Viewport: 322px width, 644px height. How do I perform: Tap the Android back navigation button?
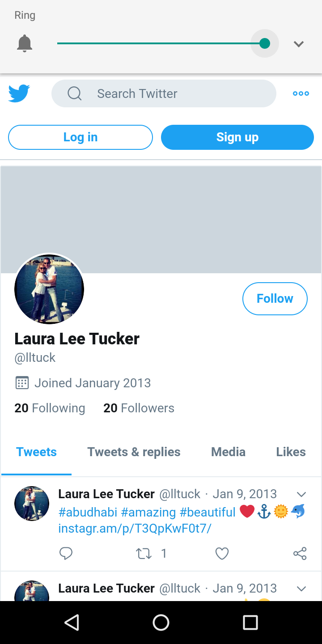pyautogui.click(x=72, y=622)
